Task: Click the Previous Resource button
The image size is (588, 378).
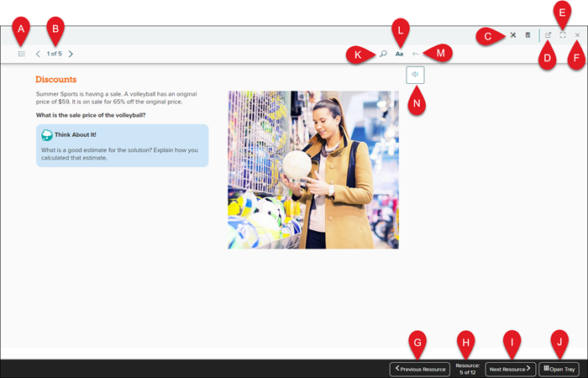Action: click(419, 369)
